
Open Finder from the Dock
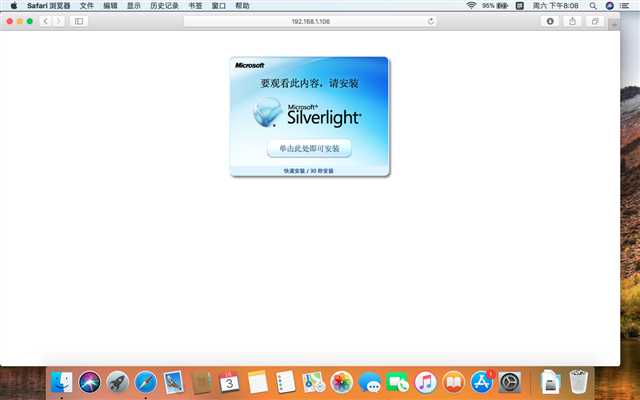point(61,382)
